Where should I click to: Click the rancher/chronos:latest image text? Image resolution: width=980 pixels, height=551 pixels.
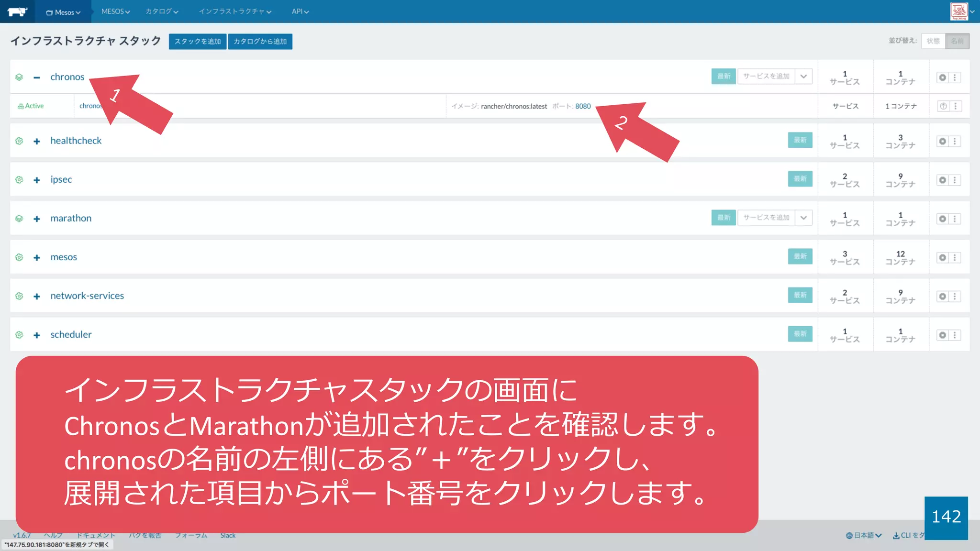tap(514, 106)
